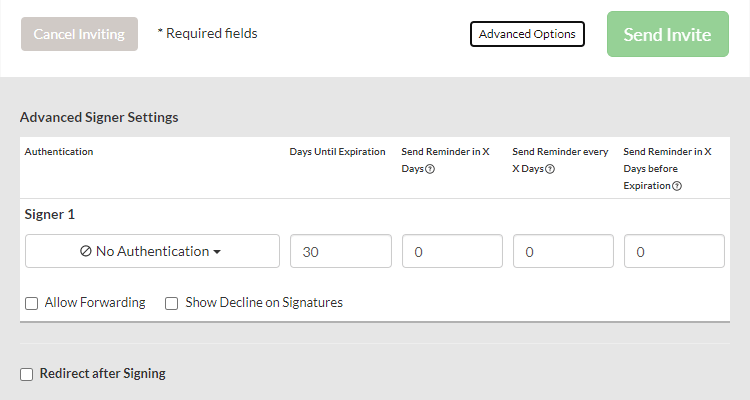Screen dimensions: 750x400
Task: Focus the Days Until Expiration field showing 30
Action: 341,252
